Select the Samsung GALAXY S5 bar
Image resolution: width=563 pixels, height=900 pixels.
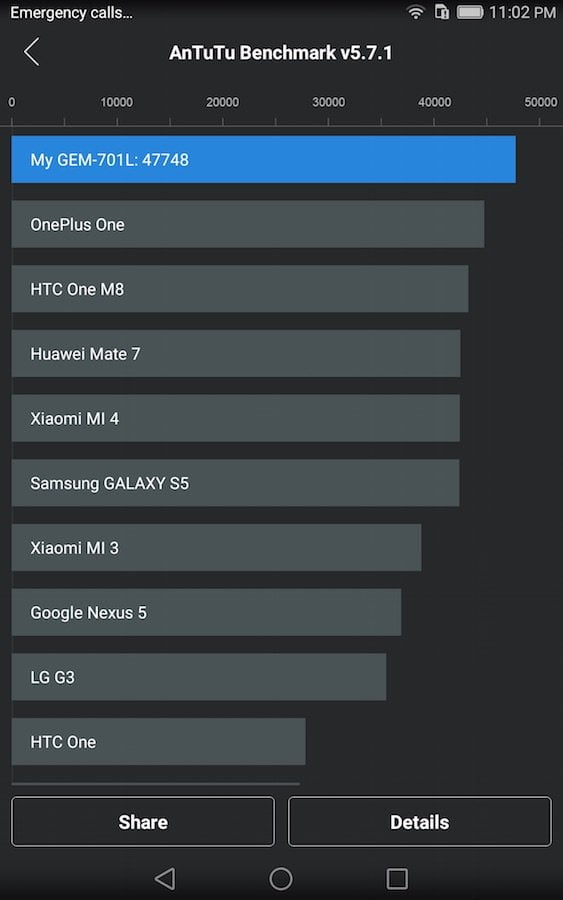click(235, 483)
